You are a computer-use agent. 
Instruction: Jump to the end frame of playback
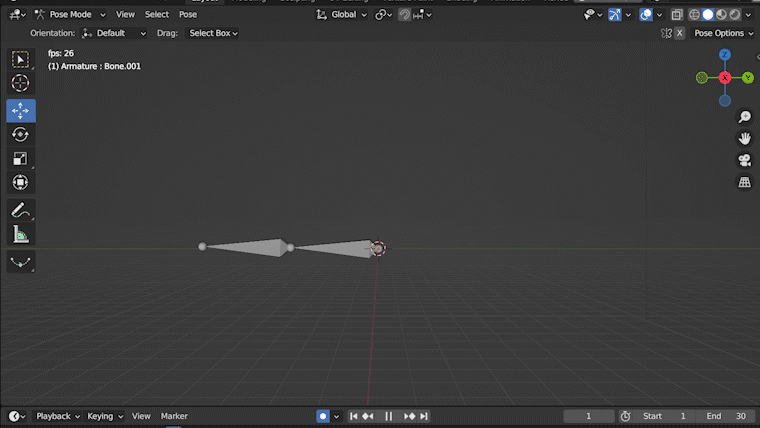click(424, 416)
